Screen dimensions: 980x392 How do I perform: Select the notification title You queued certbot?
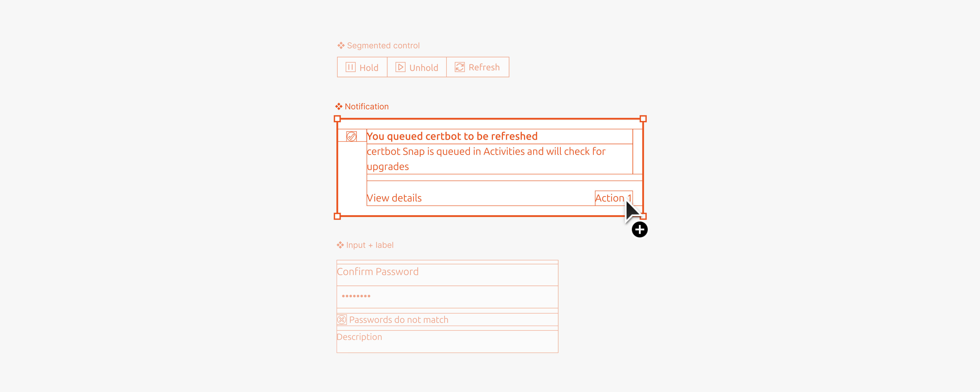(x=452, y=136)
